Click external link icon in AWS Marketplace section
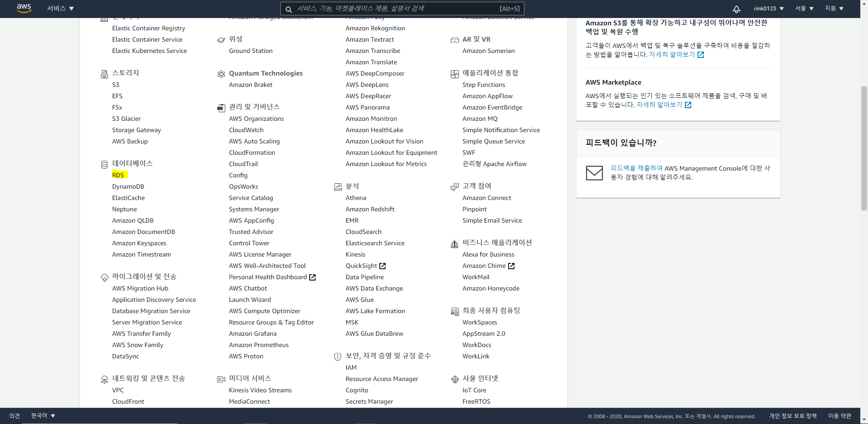Image resolution: width=868 pixels, height=424 pixels. pos(688,105)
